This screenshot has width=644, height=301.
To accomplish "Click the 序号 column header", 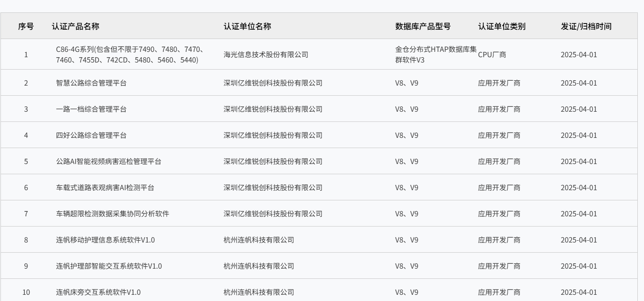I will (26, 26).
